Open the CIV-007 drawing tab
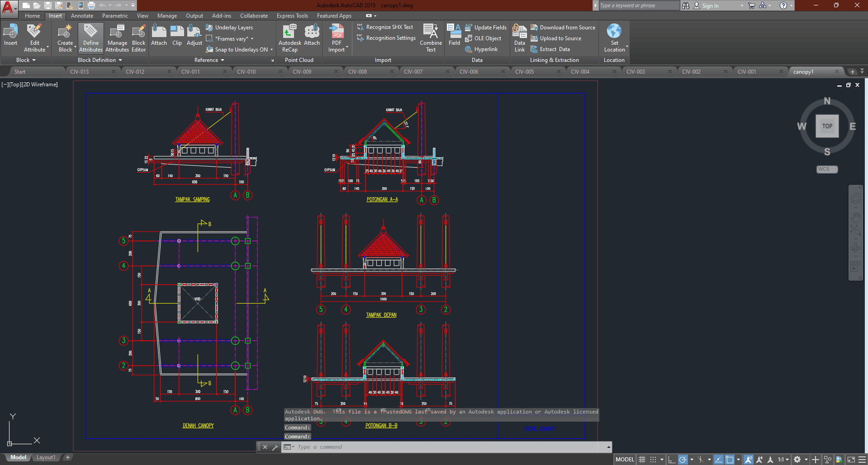The width and height of the screenshot is (868, 465). tap(413, 72)
